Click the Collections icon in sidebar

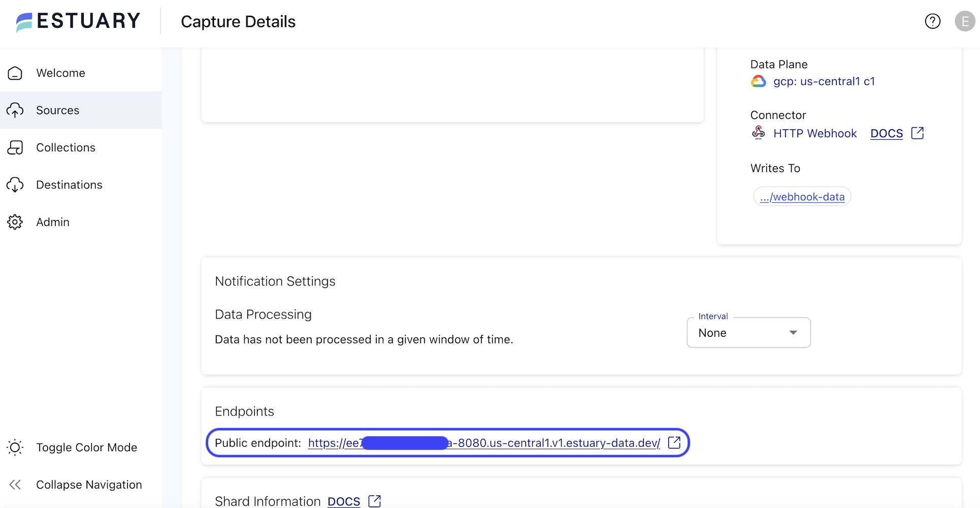click(x=15, y=148)
